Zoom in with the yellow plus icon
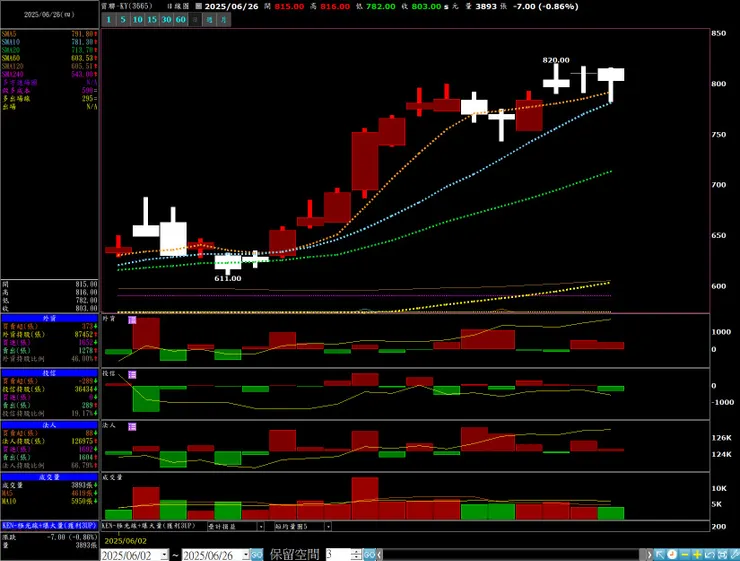The height and width of the screenshot is (561, 740). pyautogui.click(x=697, y=555)
